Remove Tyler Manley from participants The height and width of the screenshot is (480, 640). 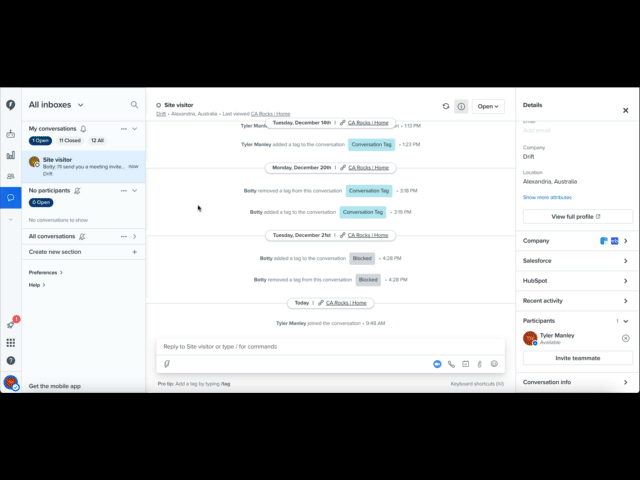coord(625,338)
